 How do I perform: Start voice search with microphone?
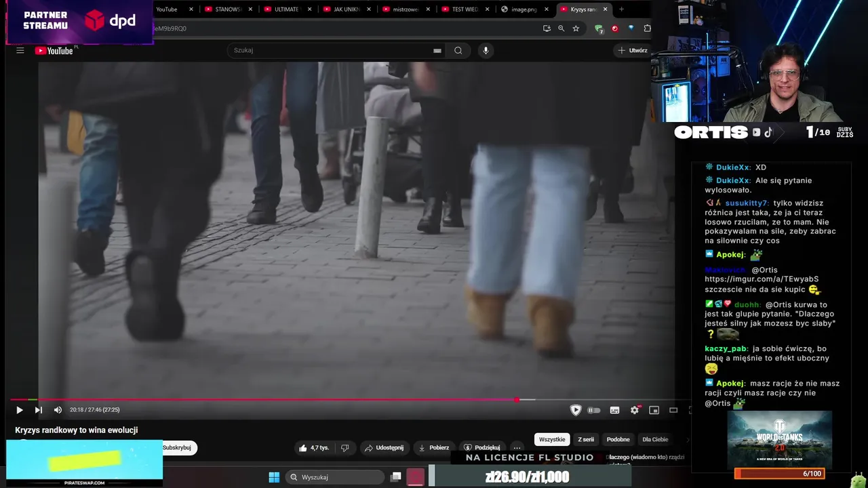tap(485, 50)
